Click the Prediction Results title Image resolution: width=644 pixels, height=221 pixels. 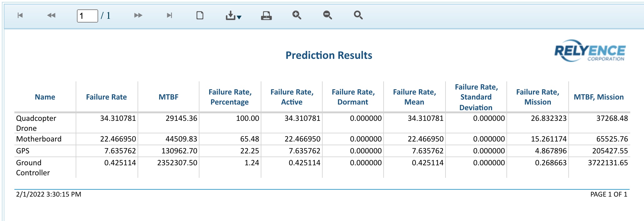(328, 55)
